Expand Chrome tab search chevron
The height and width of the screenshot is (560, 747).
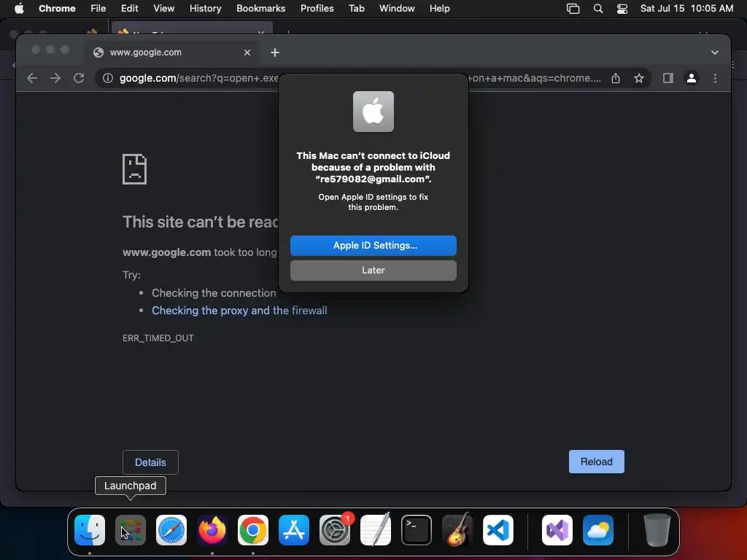pyautogui.click(x=715, y=52)
